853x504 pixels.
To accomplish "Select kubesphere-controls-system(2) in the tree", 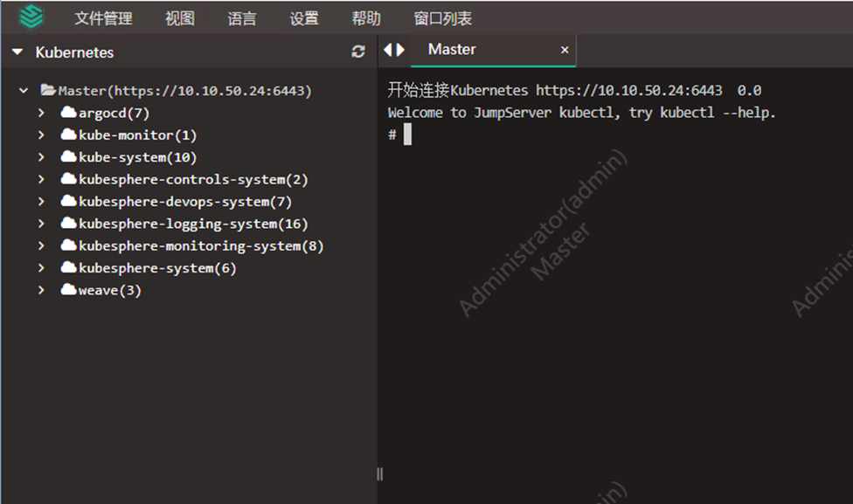I will [x=193, y=179].
